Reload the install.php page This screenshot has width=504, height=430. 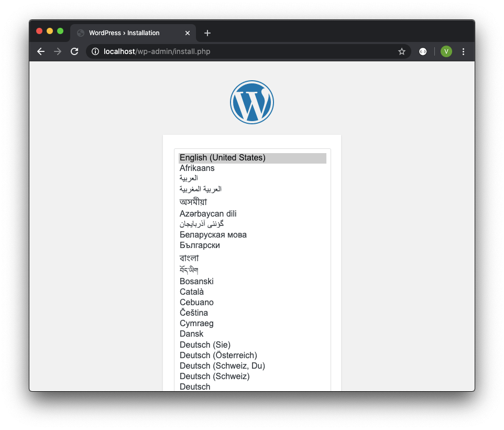click(x=74, y=51)
